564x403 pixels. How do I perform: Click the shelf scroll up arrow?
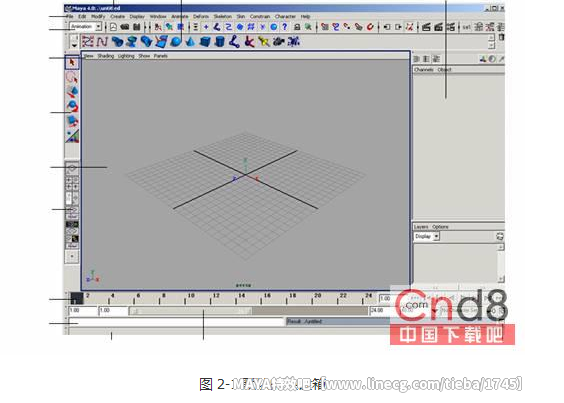click(x=491, y=38)
